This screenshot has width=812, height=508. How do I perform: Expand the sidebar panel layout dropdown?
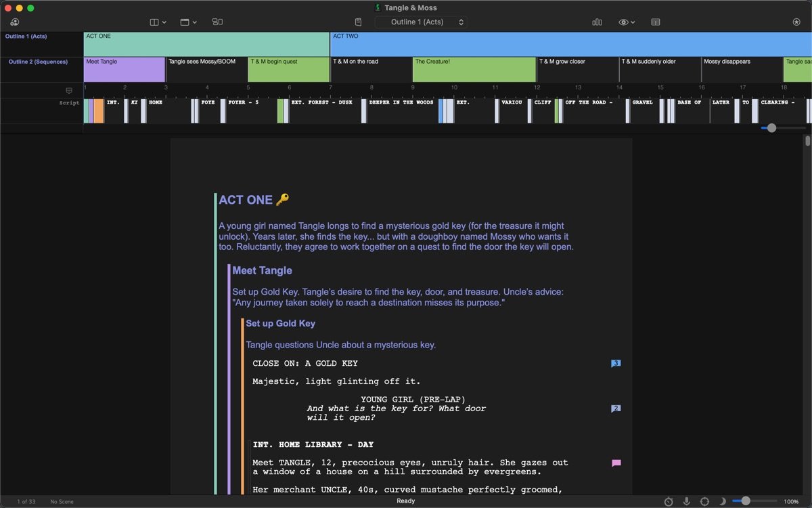coord(158,22)
